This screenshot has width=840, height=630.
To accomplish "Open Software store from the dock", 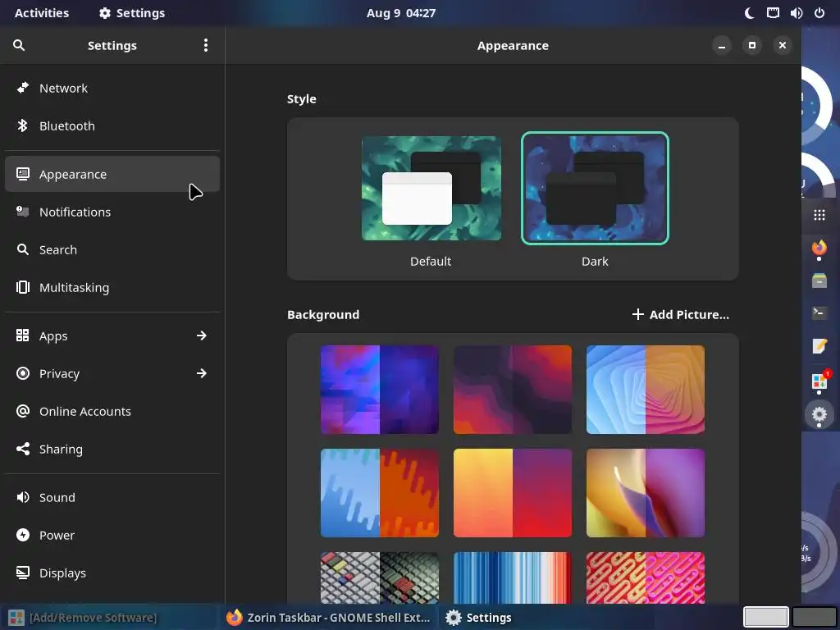I will [x=819, y=381].
